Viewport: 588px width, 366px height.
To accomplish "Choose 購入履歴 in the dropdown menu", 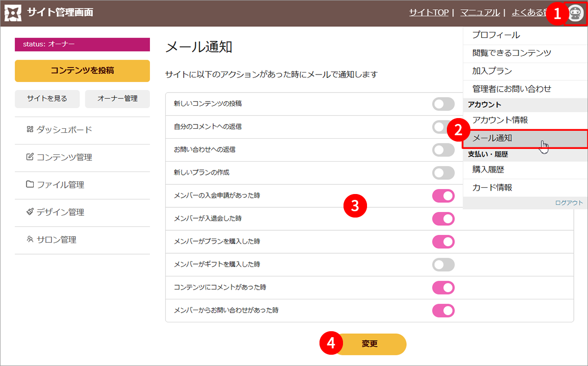I will [488, 170].
